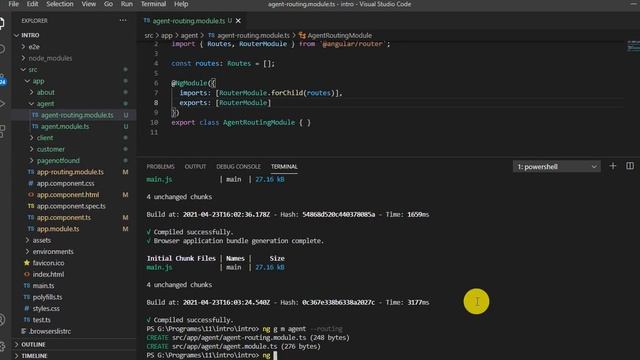Open app.component.css file
The height and width of the screenshot is (360, 640).
tap(65, 184)
